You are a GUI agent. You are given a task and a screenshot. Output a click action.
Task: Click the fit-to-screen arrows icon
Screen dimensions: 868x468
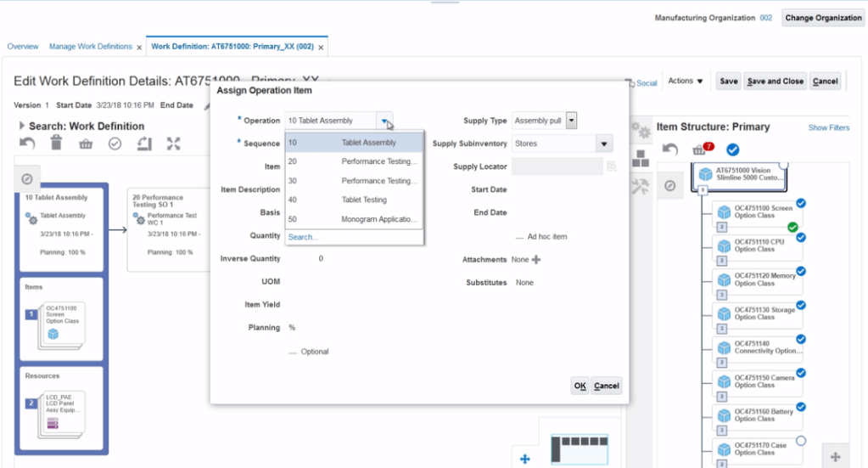click(x=173, y=144)
